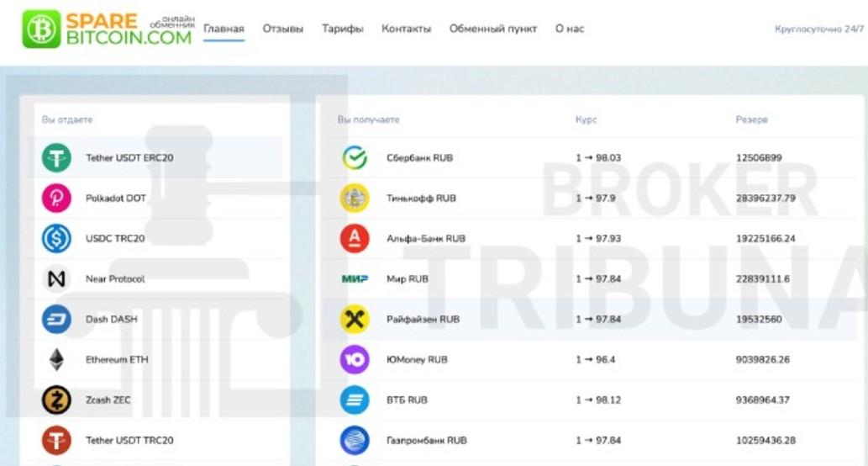
Task: Select the Райфайзен yellow icon
Action: (355, 319)
